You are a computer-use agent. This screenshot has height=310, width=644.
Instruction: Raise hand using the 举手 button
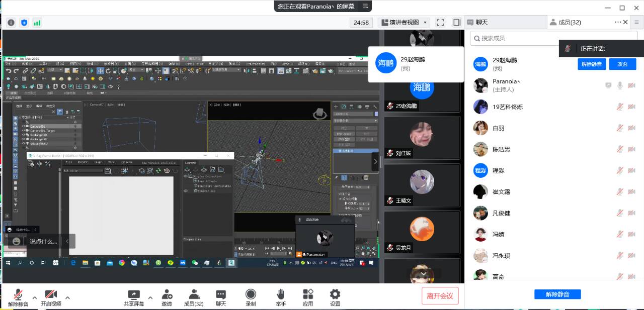click(x=281, y=297)
